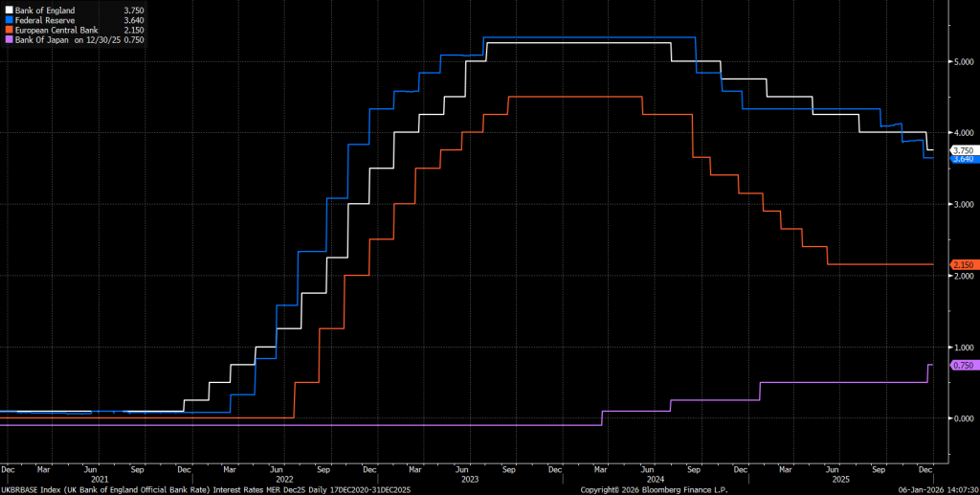
Task: Select the European Central Bank legend label
Action: click(x=56, y=30)
